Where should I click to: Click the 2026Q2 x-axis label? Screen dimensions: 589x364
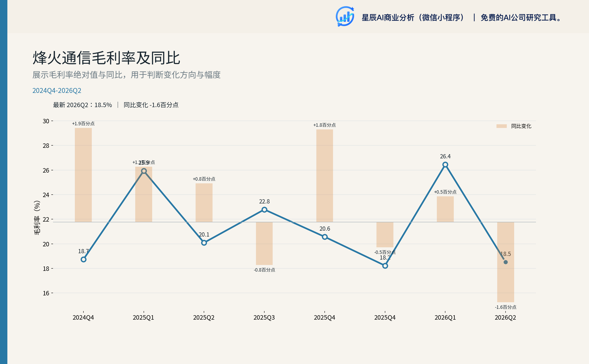click(x=505, y=318)
